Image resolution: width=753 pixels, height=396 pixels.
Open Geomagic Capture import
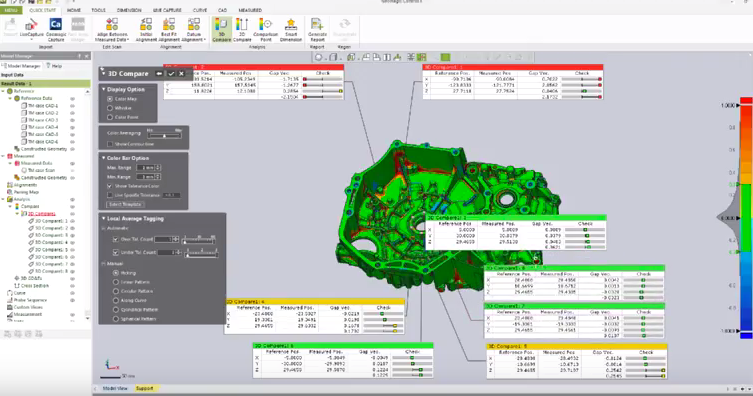pos(56,30)
